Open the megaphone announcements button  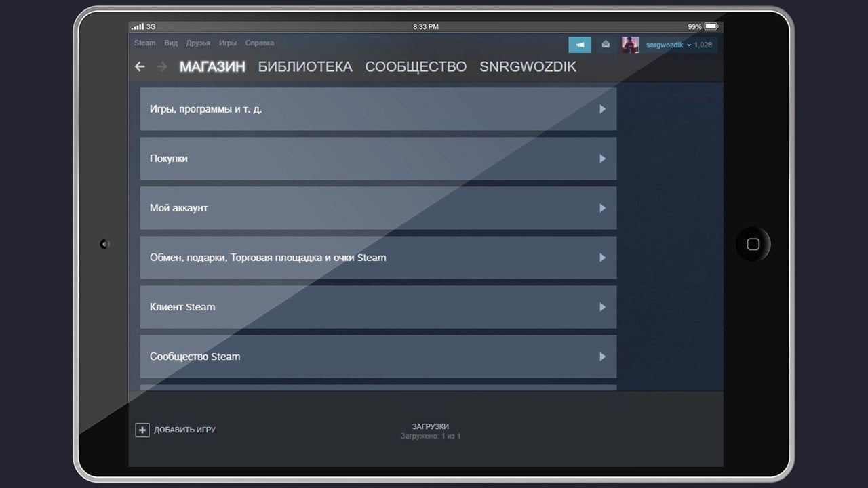[580, 45]
